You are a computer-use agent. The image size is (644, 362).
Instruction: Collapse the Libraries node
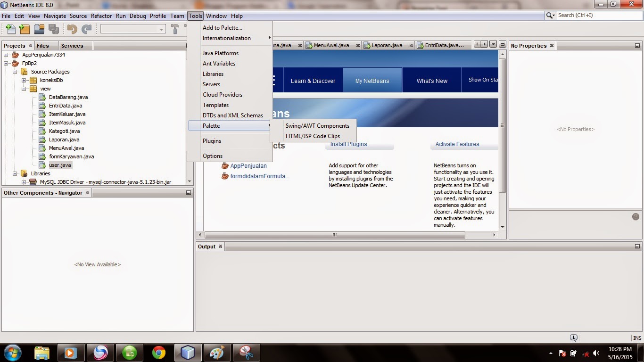(x=15, y=173)
